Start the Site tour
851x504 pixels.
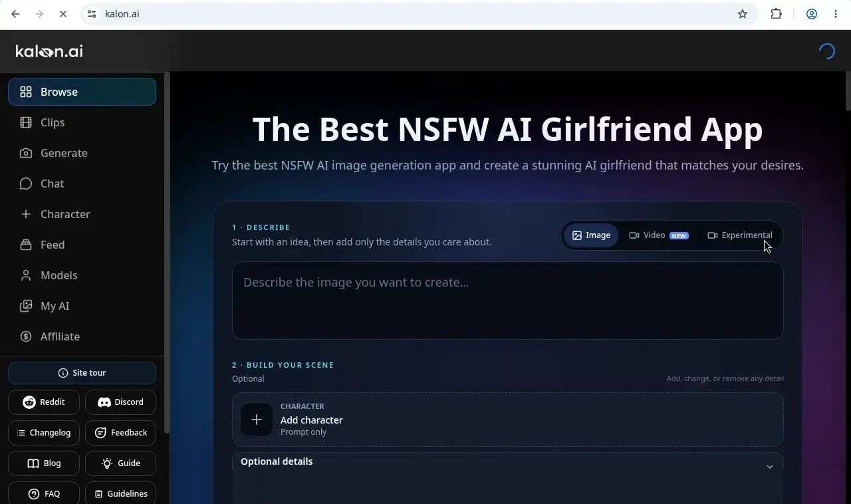(82, 373)
